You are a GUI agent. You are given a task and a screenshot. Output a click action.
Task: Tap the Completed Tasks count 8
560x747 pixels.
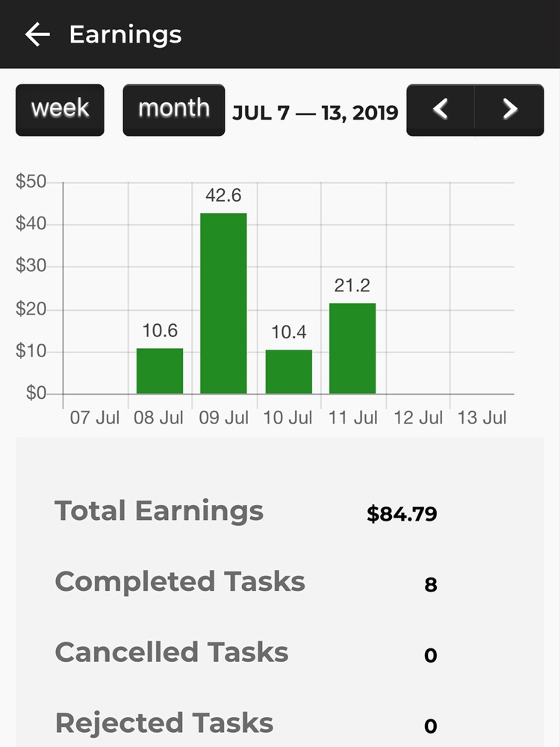click(430, 585)
